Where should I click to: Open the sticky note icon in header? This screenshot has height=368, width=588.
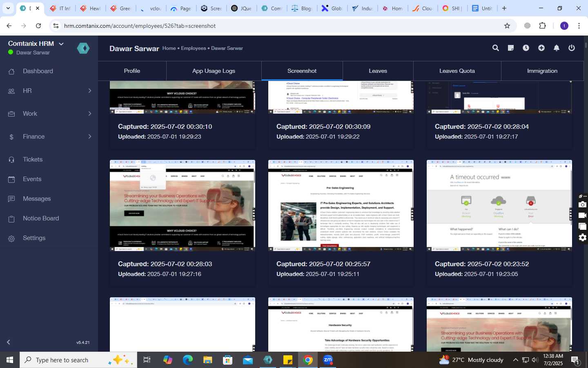(x=511, y=48)
